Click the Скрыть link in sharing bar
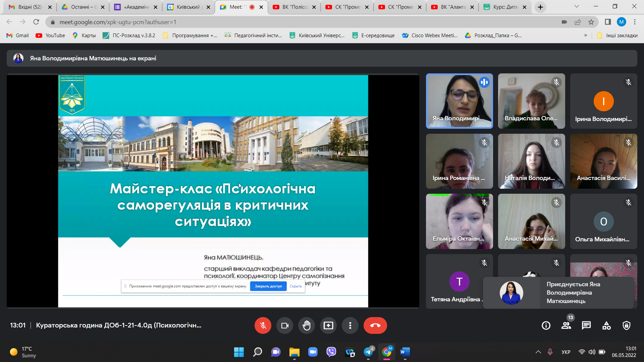 pyautogui.click(x=296, y=286)
